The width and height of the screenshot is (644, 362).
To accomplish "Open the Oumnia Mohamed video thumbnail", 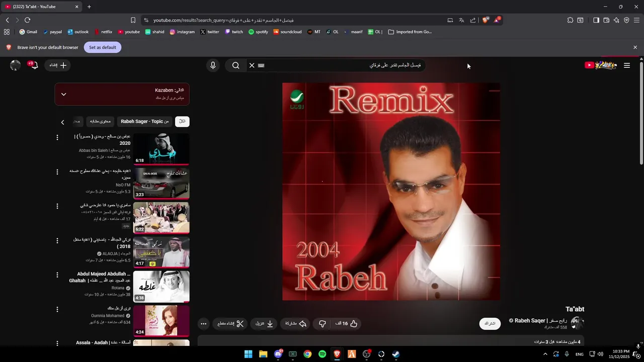I will click(161, 321).
